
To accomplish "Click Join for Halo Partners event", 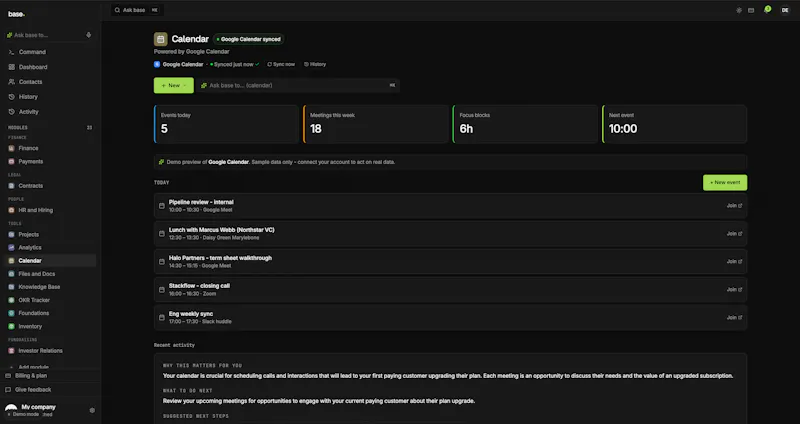I will (x=734, y=261).
